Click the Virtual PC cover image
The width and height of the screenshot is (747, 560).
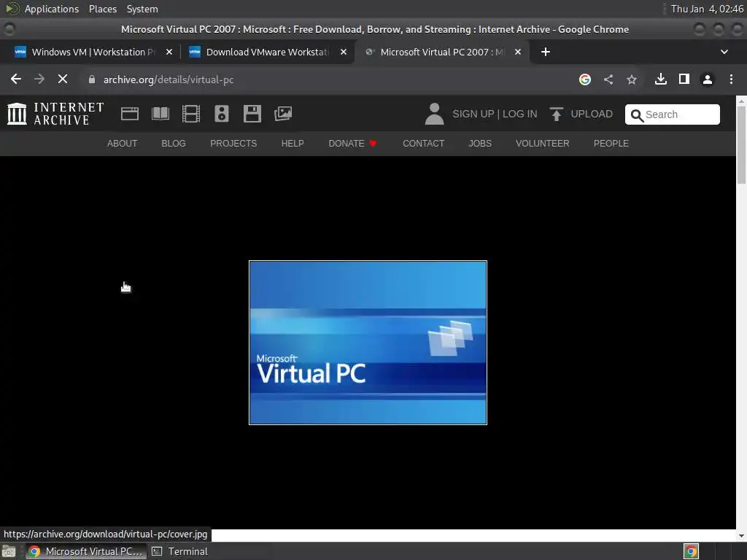click(x=368, y=343)
